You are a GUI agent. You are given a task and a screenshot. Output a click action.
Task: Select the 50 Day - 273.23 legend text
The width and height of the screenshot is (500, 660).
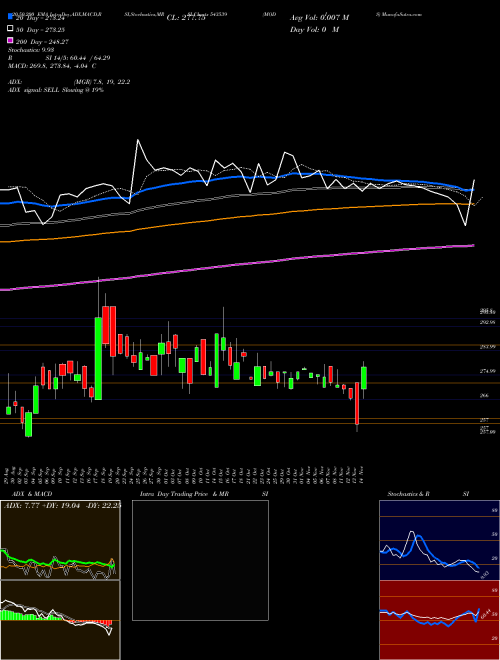[x=40, y=30]
